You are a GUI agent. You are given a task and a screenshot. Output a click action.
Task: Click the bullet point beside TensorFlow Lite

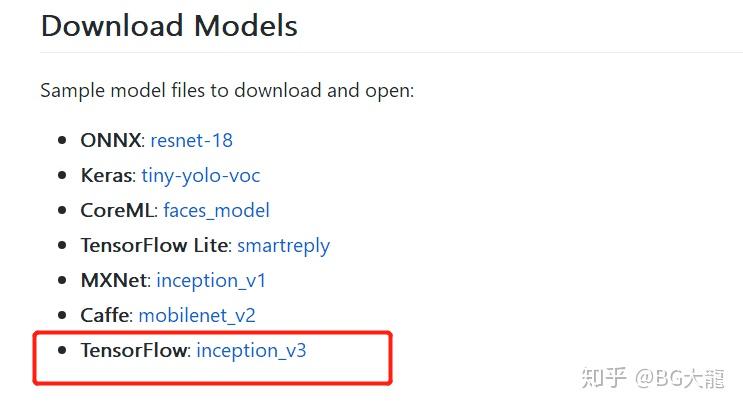pyautogui.click(x=62, y=245)
